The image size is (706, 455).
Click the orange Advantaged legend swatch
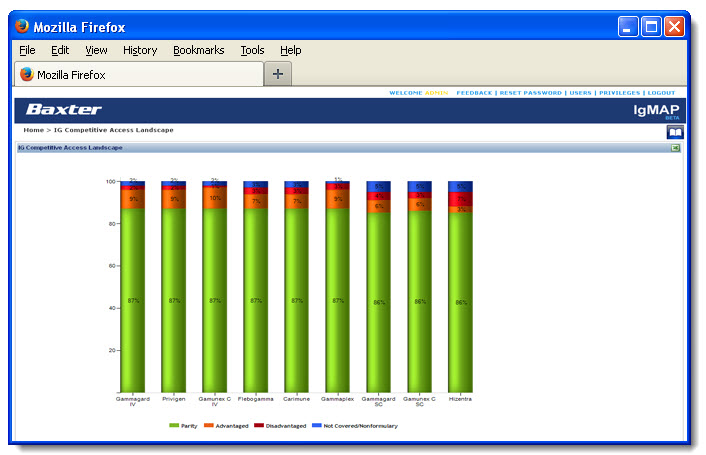click(x=208, y=425)
